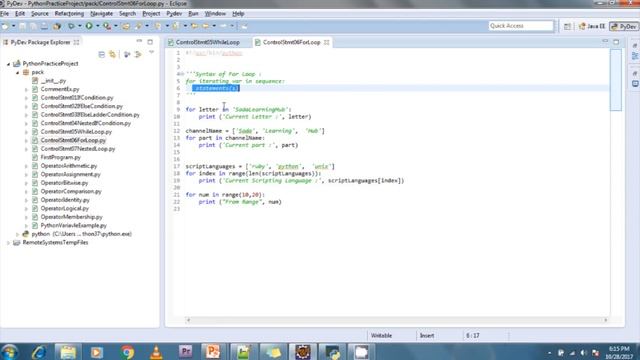Click the editor horizontal scrollbar
Viewport: 640px width, 360px height.
[397, 320]
